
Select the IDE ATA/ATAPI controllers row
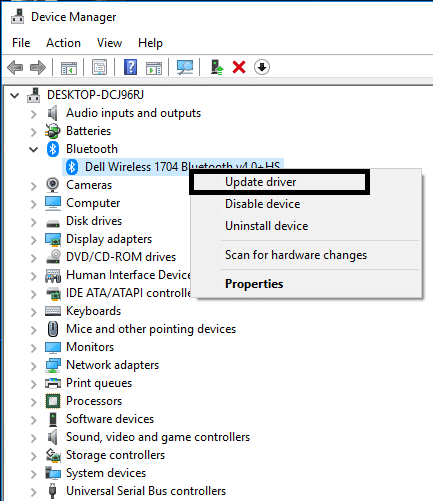128,293
